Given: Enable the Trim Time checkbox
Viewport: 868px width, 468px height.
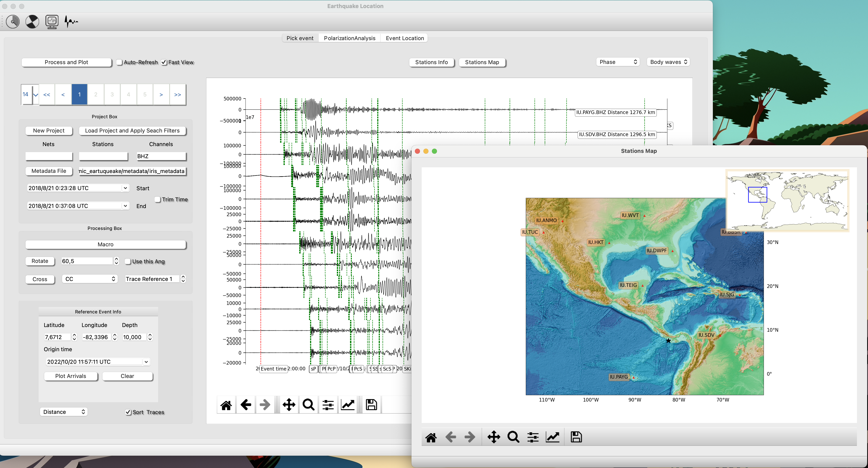Looking at the screenshot, I should (157, 200).
